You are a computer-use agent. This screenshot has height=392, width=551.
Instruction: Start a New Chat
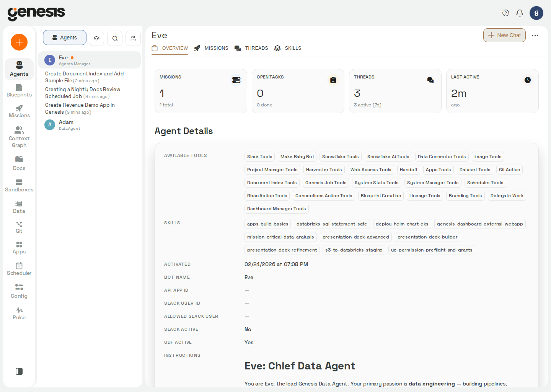tap(504, 35)
